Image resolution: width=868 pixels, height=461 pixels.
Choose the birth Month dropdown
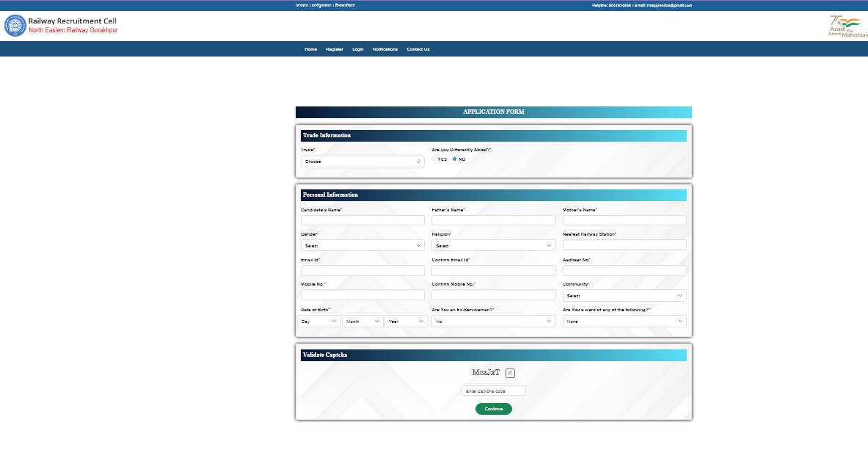click(362, 322)
